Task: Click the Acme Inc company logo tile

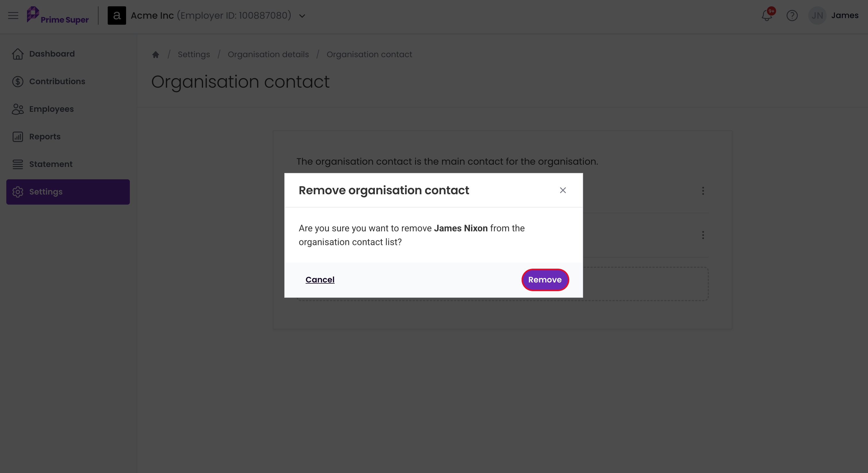Action: click(117, 16)
